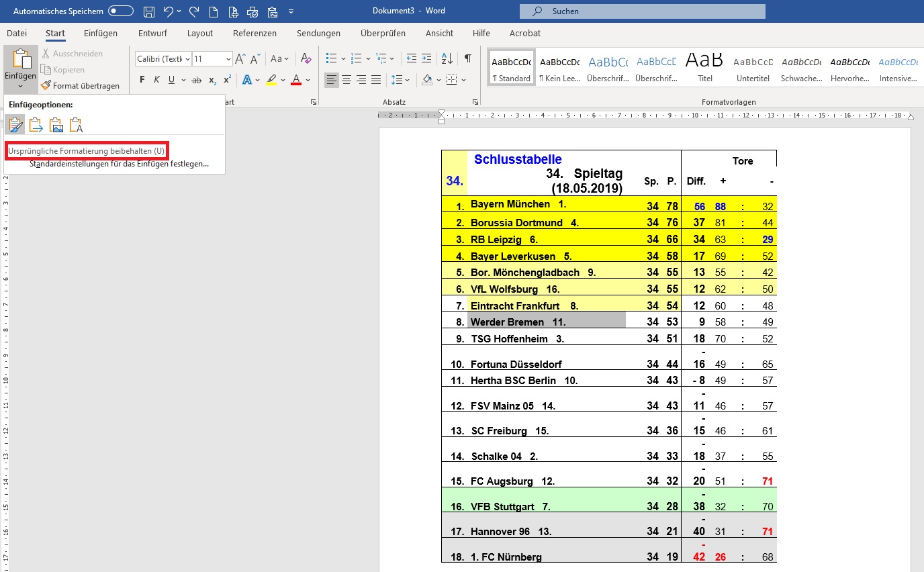Undo the last action

click(169, 11)
